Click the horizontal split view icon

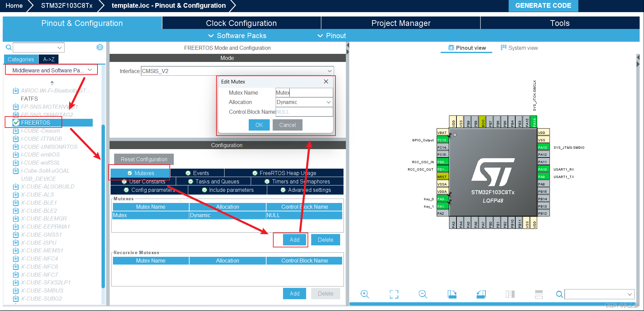tap(539, 294)
